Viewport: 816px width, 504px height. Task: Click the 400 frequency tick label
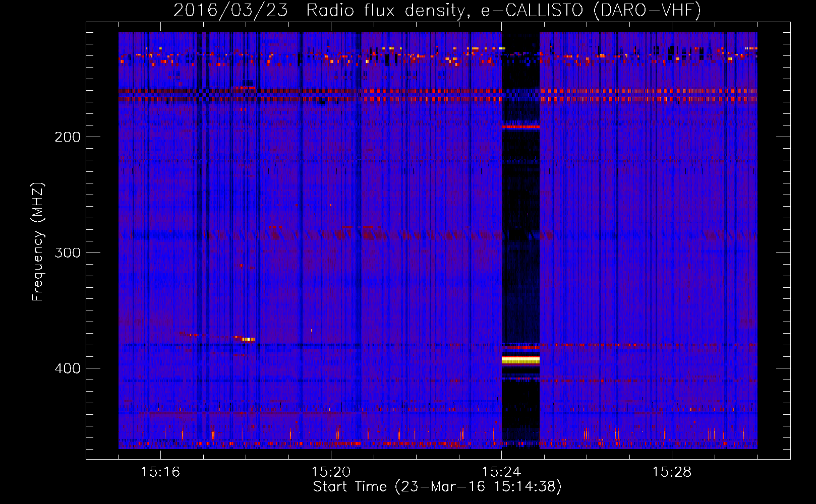click(68, 368)
